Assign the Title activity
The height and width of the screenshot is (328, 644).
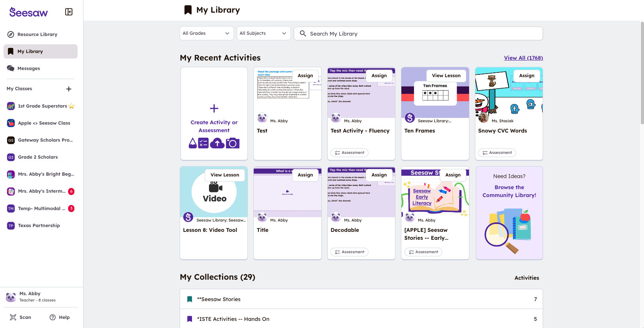(x=305, y=175)
